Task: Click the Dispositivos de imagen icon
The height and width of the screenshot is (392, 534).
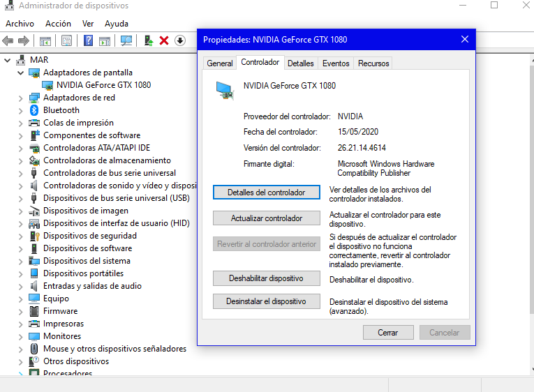Action: pyautogui.click(x=34, y=211)
